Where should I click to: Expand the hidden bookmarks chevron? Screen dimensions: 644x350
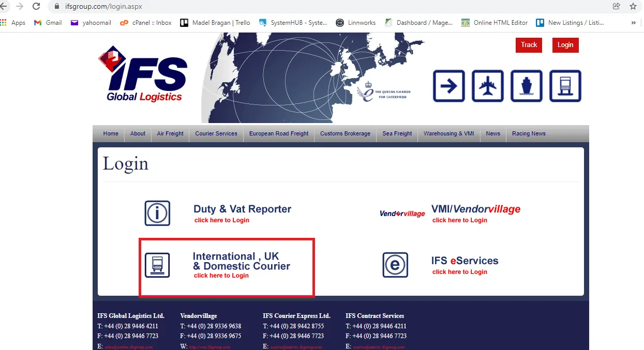pyautogui.click(x=634, y=23)
